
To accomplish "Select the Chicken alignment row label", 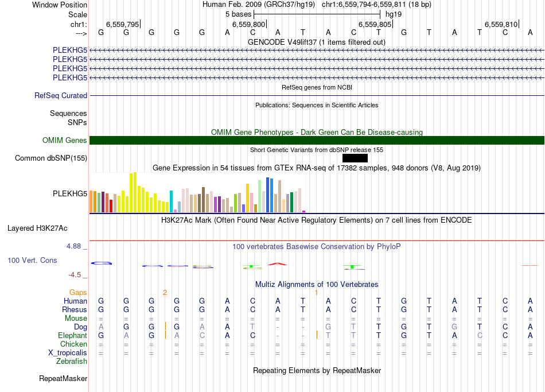I will coord(73,344).
